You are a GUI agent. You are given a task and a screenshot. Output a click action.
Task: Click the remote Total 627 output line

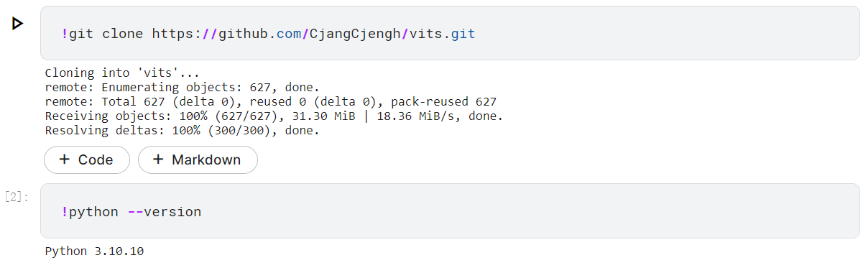pos(270,101)
